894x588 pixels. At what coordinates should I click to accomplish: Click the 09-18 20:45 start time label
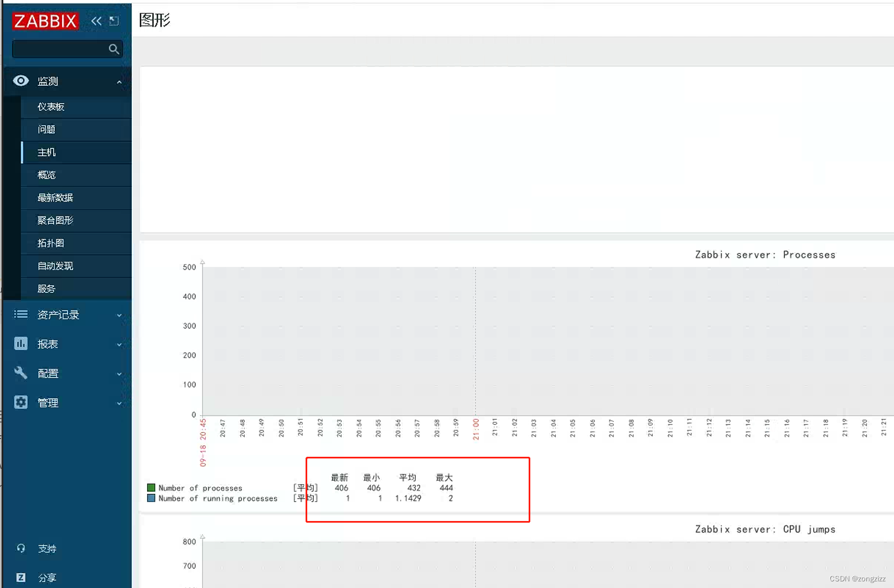click(x=203, y=442)
